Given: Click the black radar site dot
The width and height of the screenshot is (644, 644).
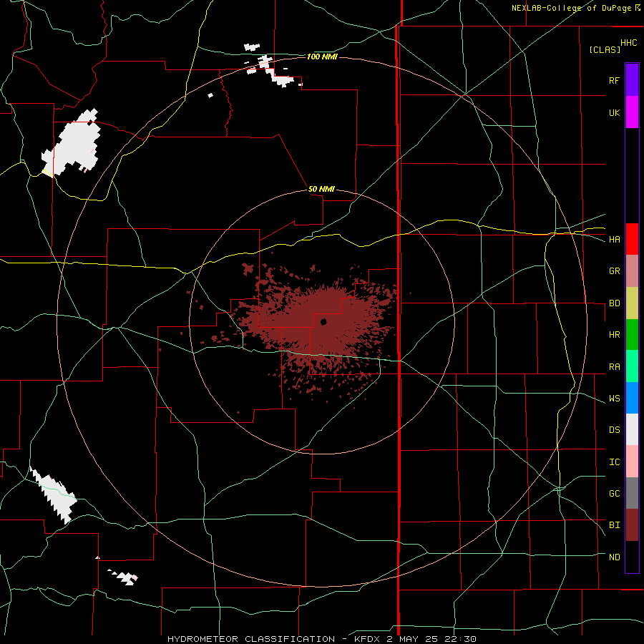Looking at the screenshot, I should point(323,321).
